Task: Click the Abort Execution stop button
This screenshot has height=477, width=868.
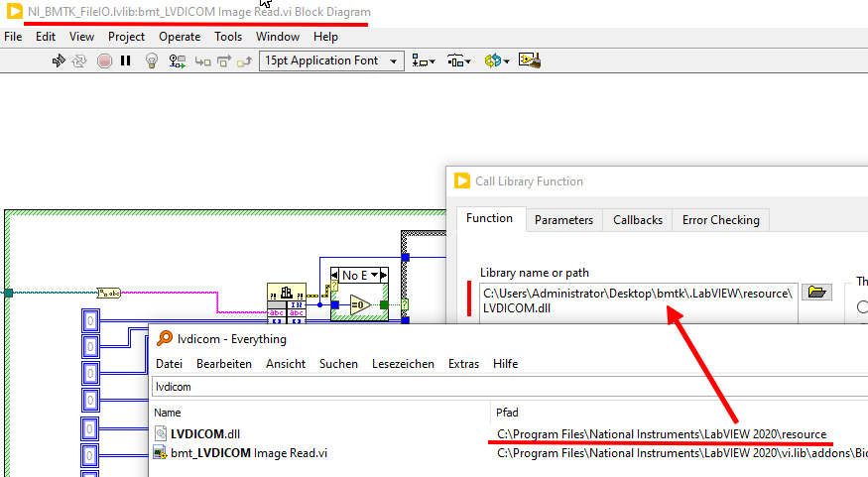Action: click(104, 60)
